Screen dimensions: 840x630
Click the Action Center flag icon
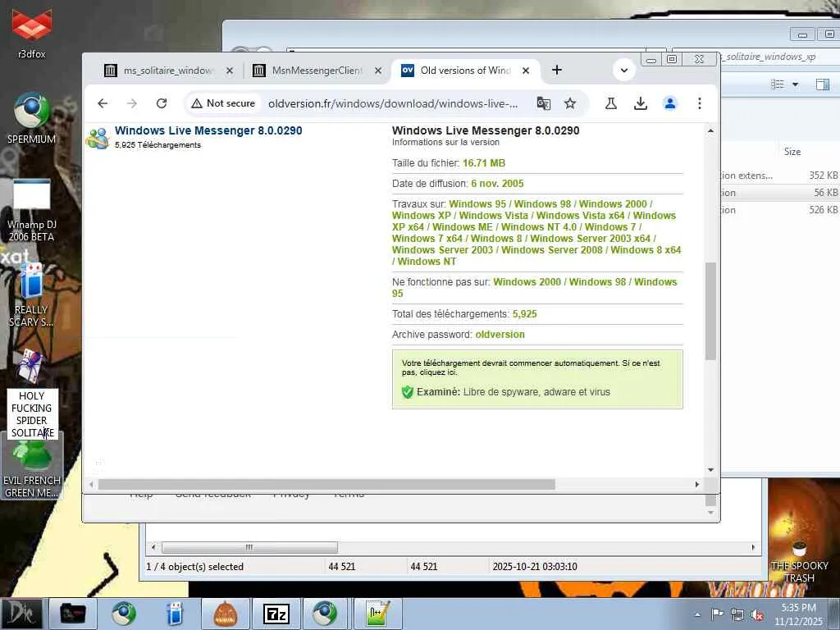coord(717,614)
